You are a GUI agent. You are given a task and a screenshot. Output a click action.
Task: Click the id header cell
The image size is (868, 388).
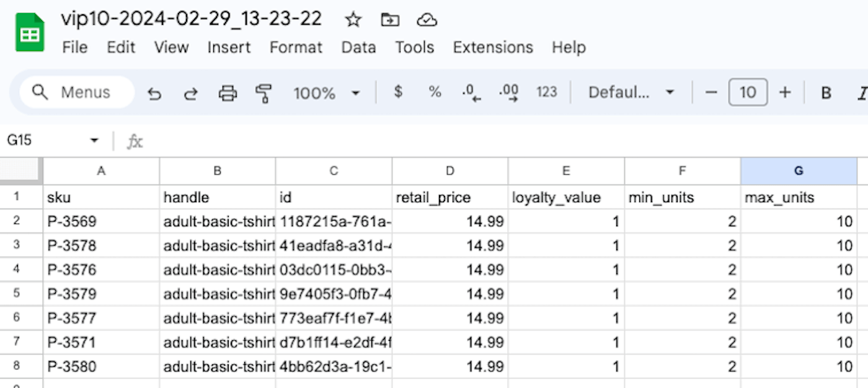[x=334, y=197]
